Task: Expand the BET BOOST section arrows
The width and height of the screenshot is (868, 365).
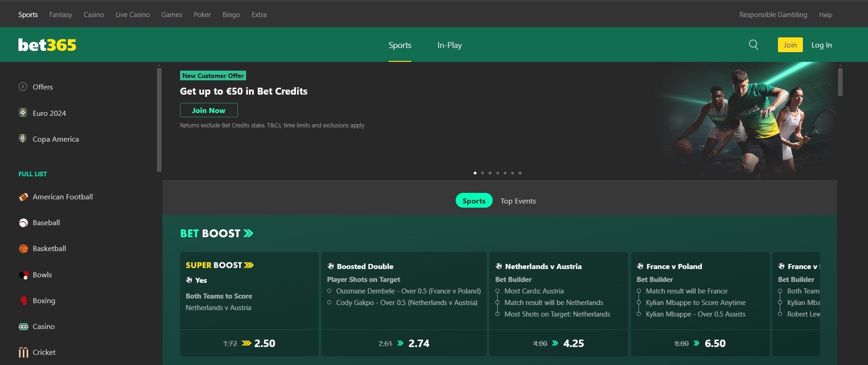Action: (x=248, y=233)
